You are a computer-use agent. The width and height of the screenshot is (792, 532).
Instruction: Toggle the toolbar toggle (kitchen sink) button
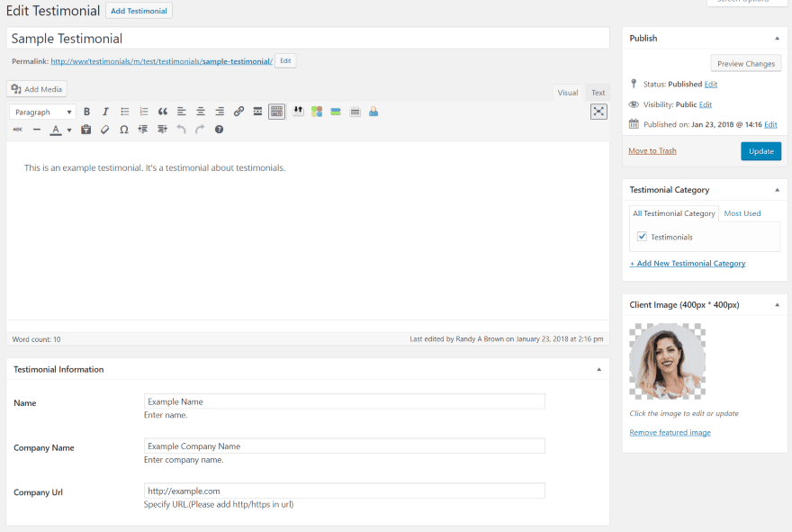pyautogui.click(x=276, y=112)
